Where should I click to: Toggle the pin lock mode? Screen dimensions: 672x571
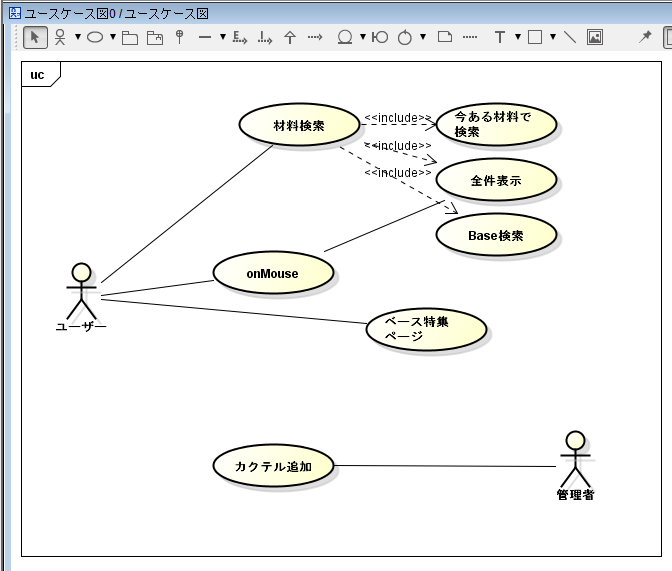(x=645, y=37)
